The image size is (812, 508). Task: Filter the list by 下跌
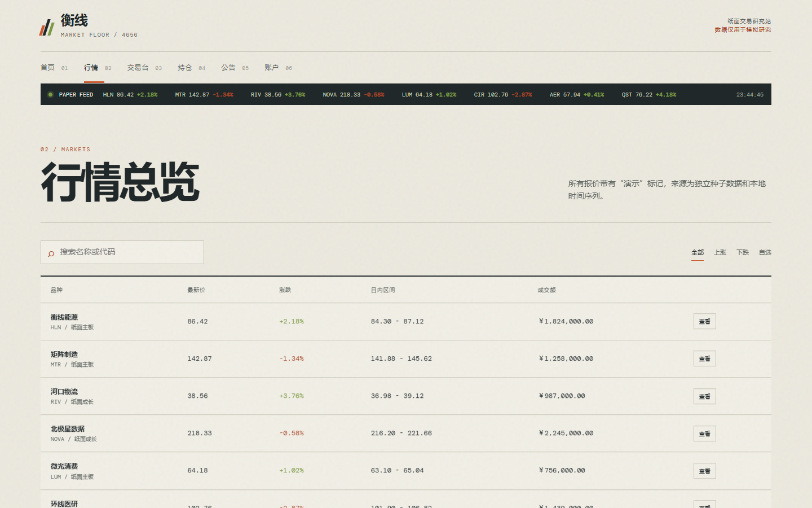point(743,252)
